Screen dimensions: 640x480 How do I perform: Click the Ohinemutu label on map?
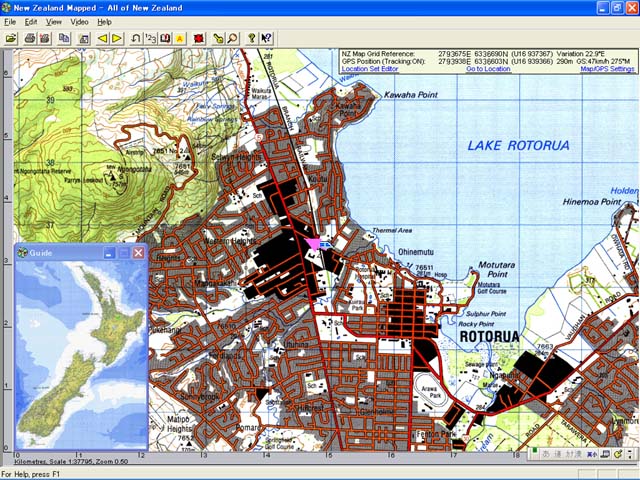pos(416,252)
